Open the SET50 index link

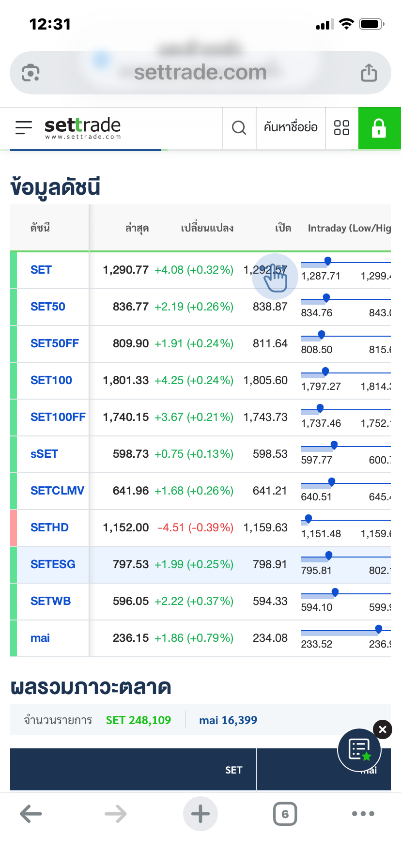coord(48,307)
